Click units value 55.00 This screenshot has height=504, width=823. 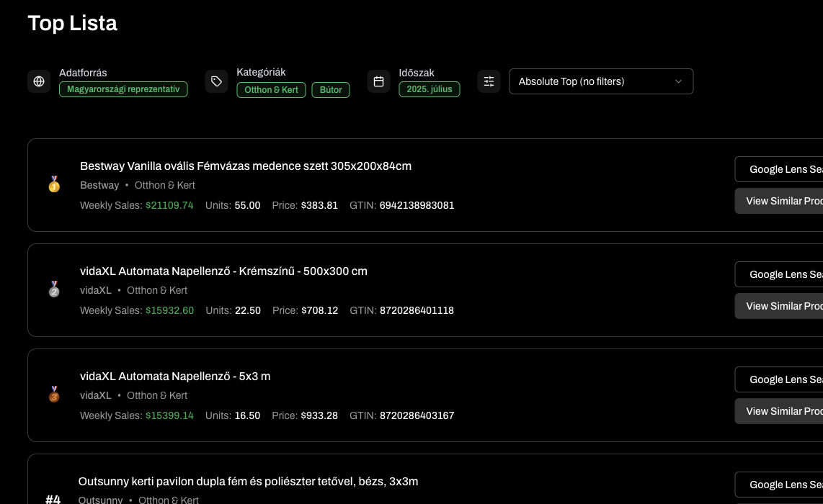pyautogui.click(x=247, y=206)
